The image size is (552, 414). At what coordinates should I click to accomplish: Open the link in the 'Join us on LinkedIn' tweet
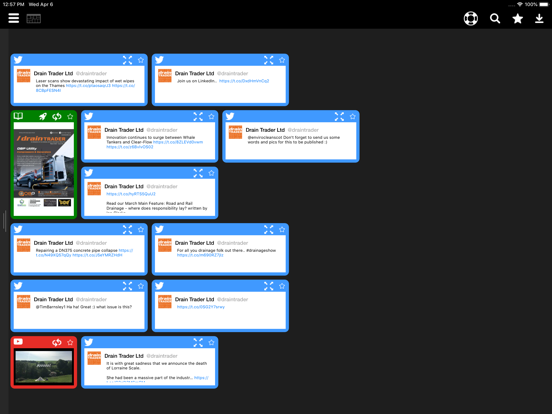point(244,81)
